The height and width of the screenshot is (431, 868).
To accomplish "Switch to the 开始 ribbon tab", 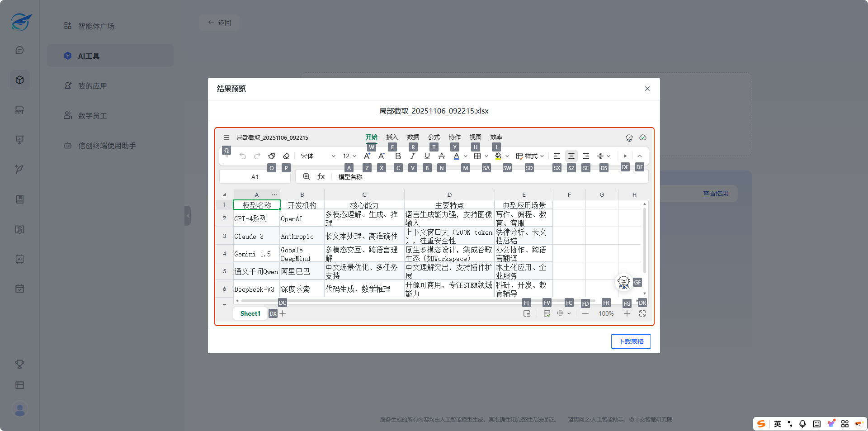I will click(x=372, y=137).
